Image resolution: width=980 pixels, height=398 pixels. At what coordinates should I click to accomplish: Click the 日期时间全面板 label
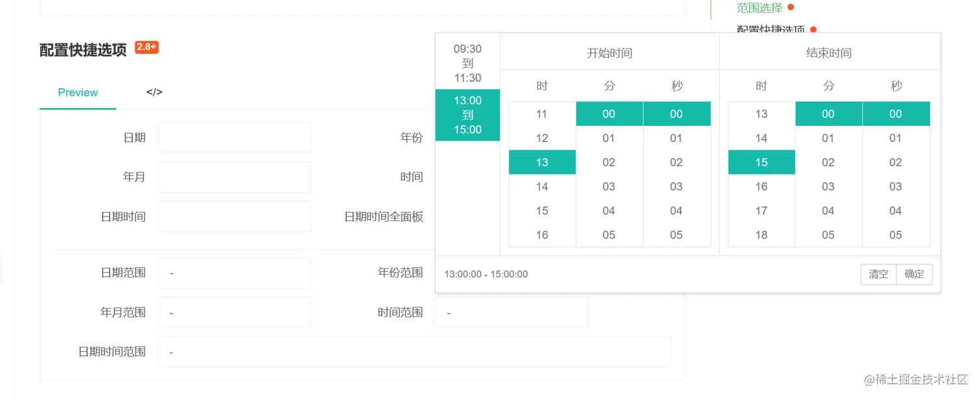[384, 217]
